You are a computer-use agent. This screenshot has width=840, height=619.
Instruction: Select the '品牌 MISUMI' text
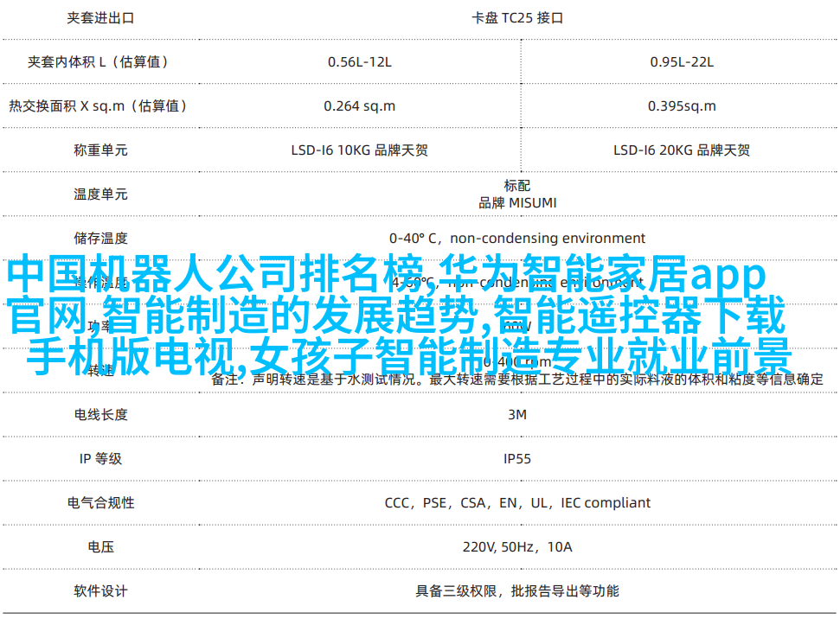[517, 203]
